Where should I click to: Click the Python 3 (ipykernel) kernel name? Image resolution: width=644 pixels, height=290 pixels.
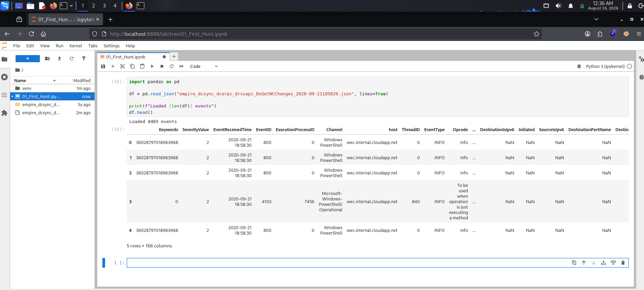605,66
